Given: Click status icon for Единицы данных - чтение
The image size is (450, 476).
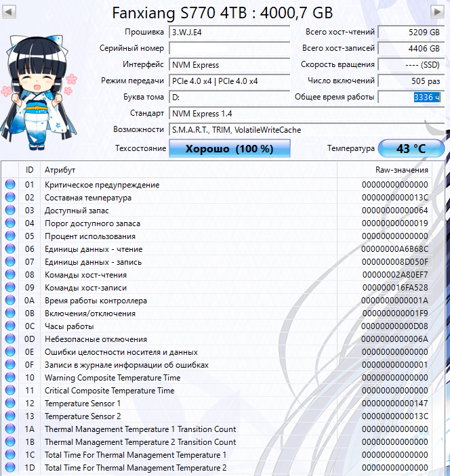Looking at the screenshot, I should click(x=10, y=249).
